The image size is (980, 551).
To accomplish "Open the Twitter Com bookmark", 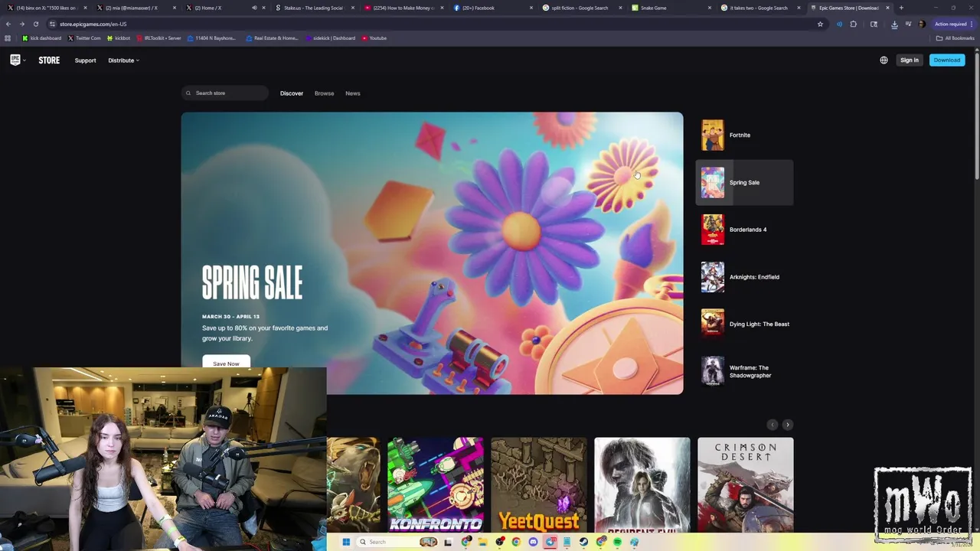I will pos(84,37).
